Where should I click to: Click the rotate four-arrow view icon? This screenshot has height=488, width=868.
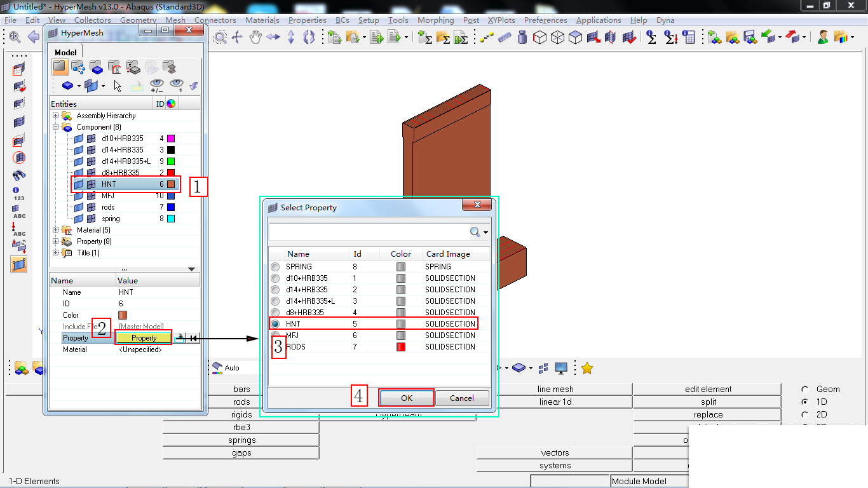238,37
